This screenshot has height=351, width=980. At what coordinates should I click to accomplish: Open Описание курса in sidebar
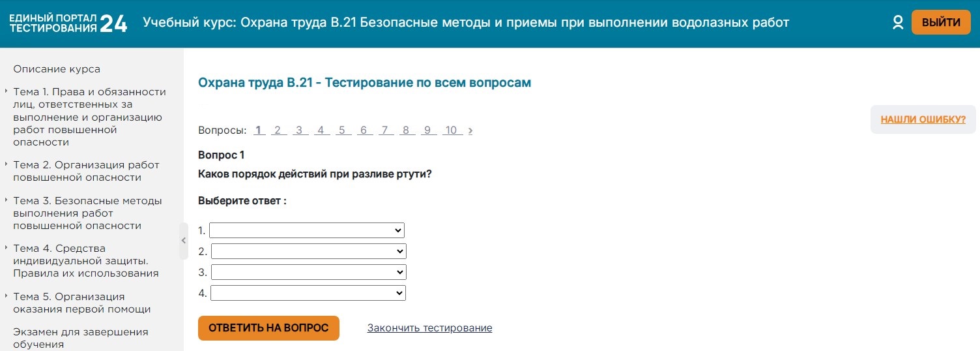pyautogui.click(x=57, y=69)
